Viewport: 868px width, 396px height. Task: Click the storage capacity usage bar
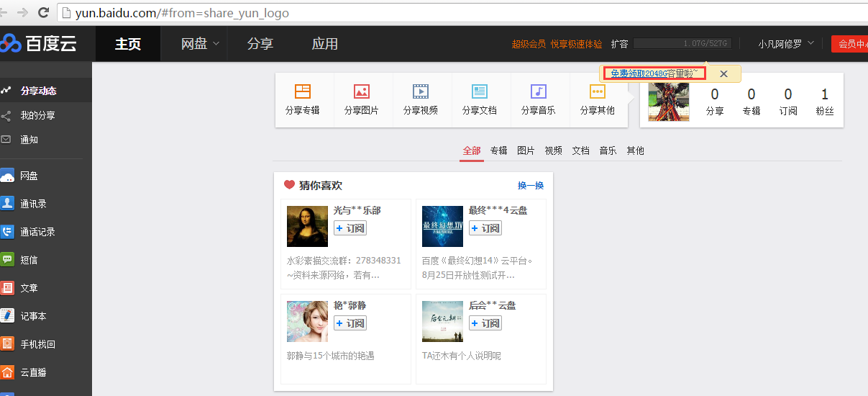(x=682, y=44)
